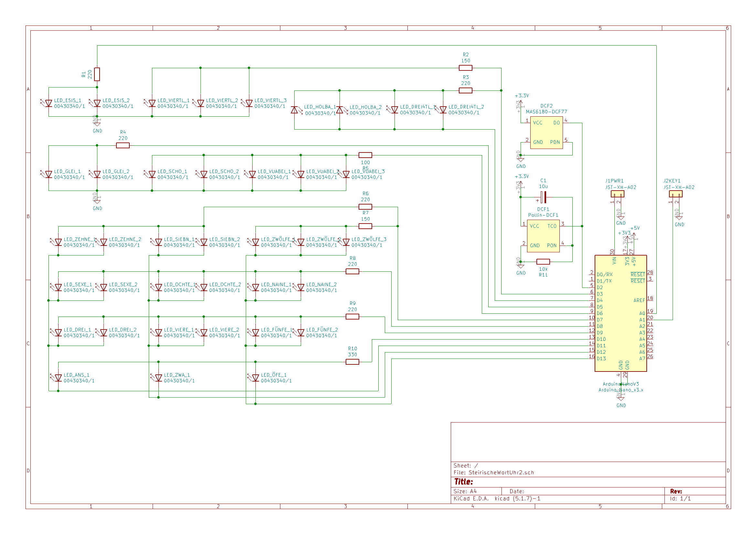Click the GND symbol below Arduino Nano
This screenshot has height=534, width=756.
pyautogui.click(x=621, y=398)
